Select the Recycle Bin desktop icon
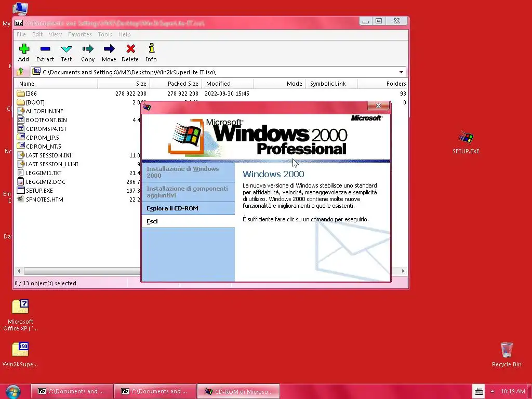Image resolution: width=532 pixels, height=399 pixels. [507, 350]
